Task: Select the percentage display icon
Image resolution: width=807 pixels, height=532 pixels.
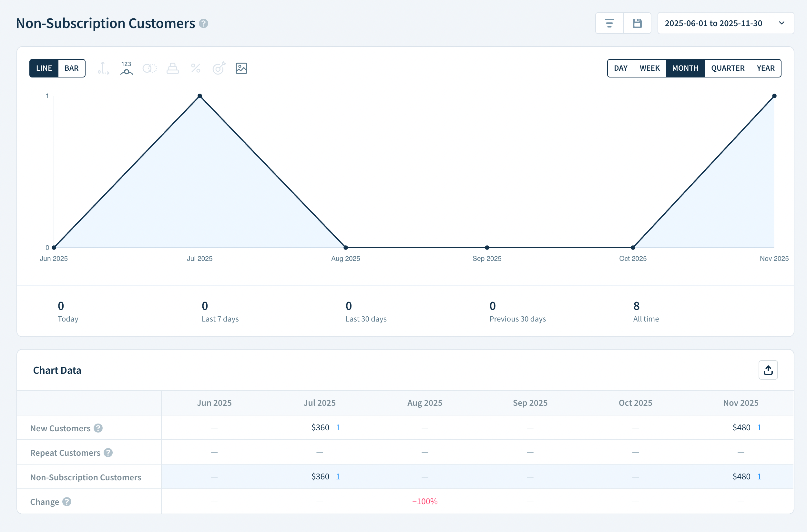Action: 195,68
